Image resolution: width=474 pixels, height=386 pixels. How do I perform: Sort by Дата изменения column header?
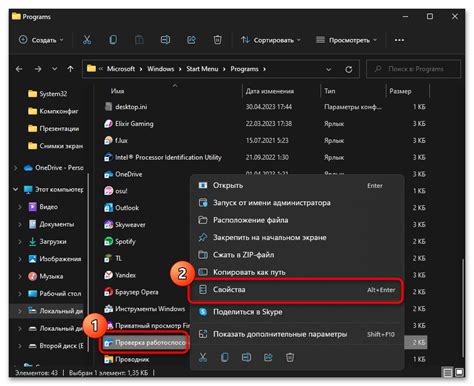click(x=270, y=91)
